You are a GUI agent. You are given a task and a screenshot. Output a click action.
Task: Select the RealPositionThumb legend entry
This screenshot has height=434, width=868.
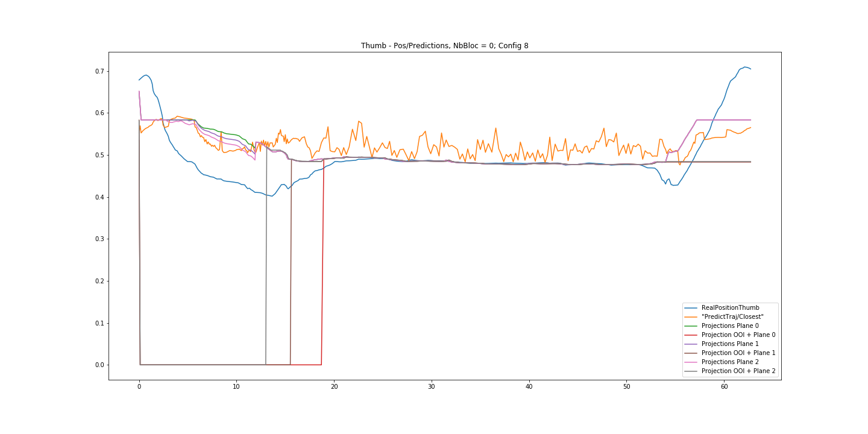pyautogui.click(x=730, y=308)
